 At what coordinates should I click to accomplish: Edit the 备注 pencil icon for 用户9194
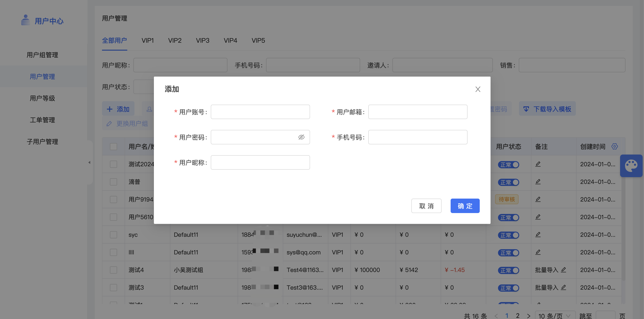(538, 199)
